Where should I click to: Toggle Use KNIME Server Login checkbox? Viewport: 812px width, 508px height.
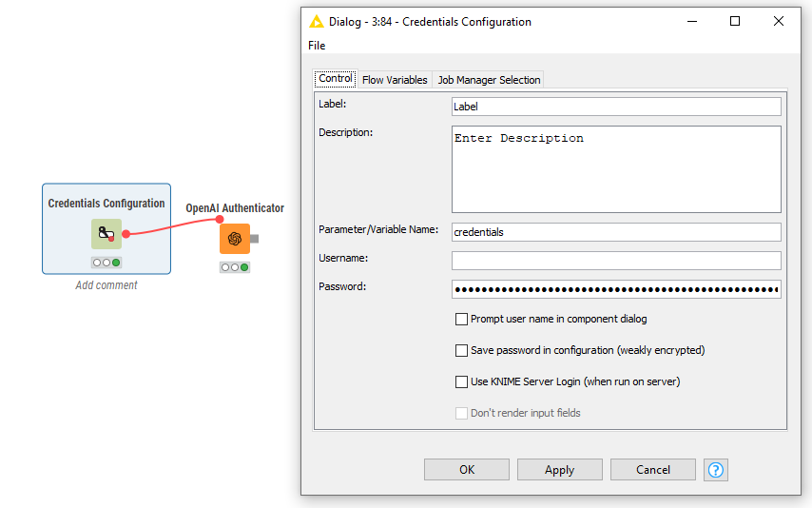(462, 382)
